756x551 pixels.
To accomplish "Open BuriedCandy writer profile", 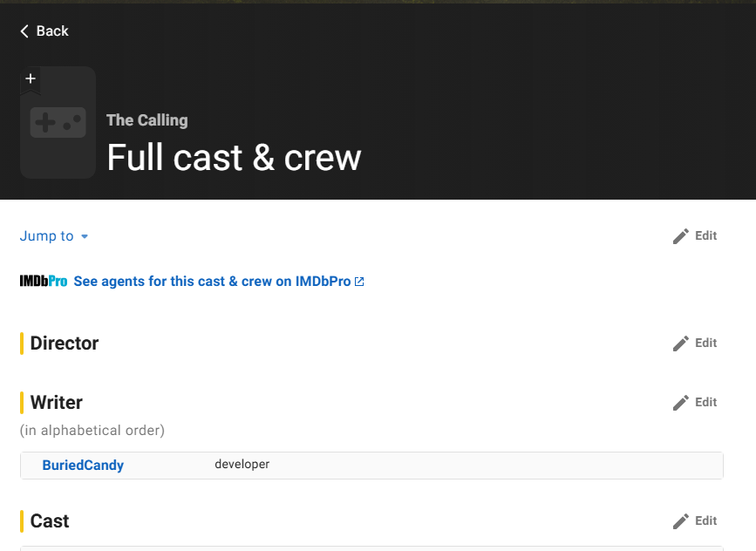I will pyautogui.click(x=83, y=466).
